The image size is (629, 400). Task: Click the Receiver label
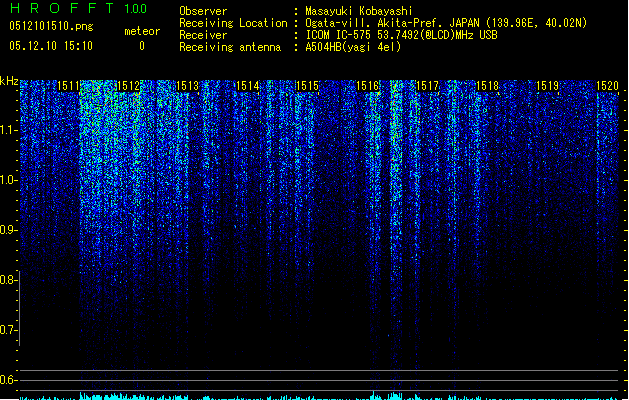click(203, 35)
